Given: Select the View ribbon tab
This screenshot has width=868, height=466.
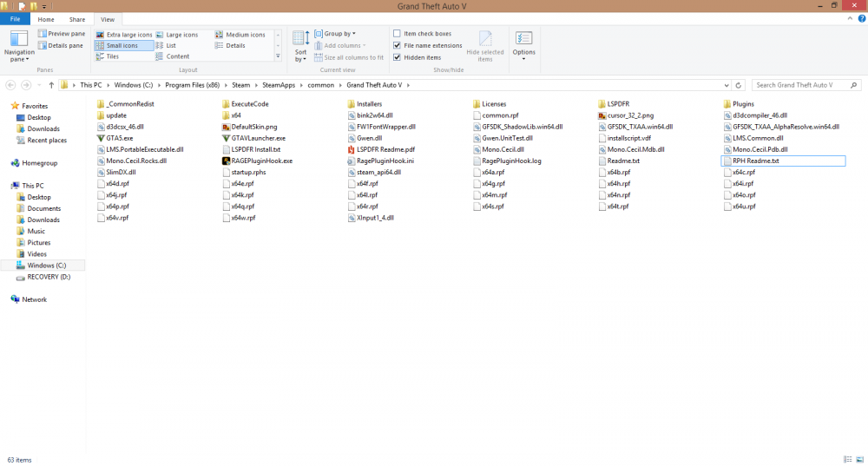Looking at the screenshot, I should 108,19.
